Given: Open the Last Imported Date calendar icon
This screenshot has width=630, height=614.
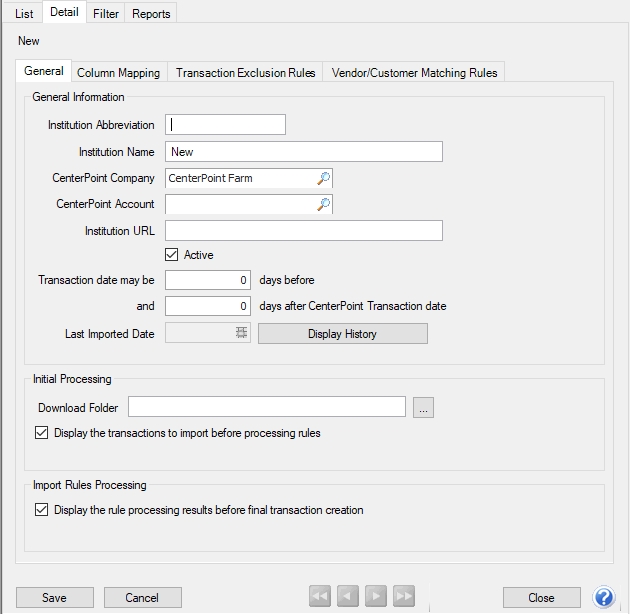Looking at the screenshot, I should click(242, 333).
